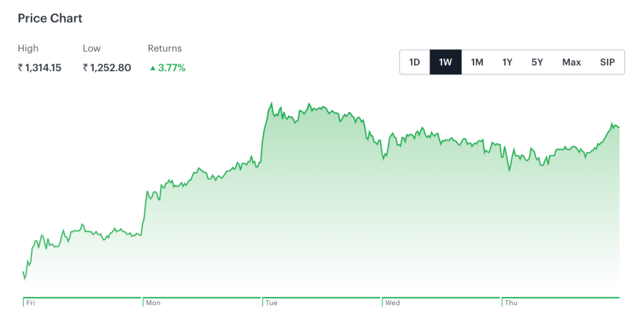Open the 5Y chart range
The image size is (644, 316).
coord(536,62)
